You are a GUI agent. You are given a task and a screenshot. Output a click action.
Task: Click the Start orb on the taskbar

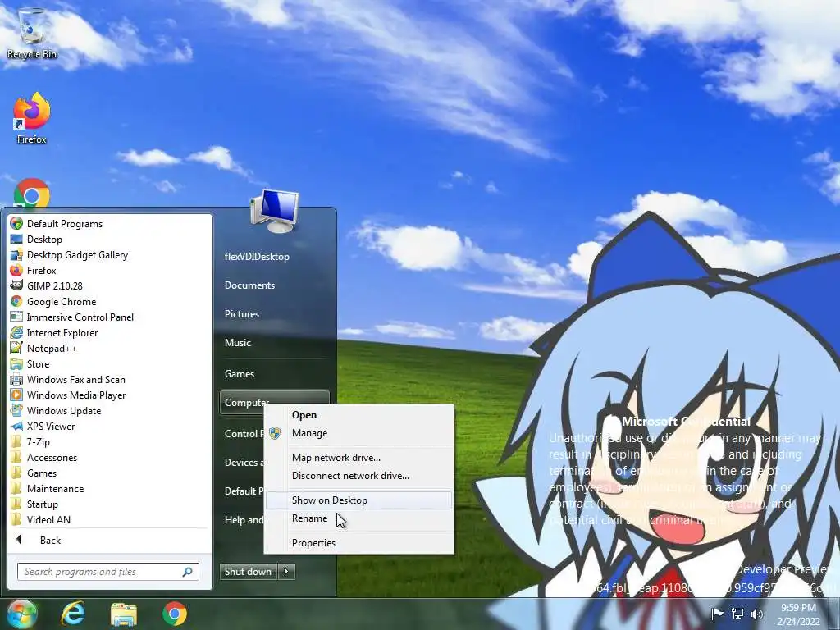tap(21, 614)
